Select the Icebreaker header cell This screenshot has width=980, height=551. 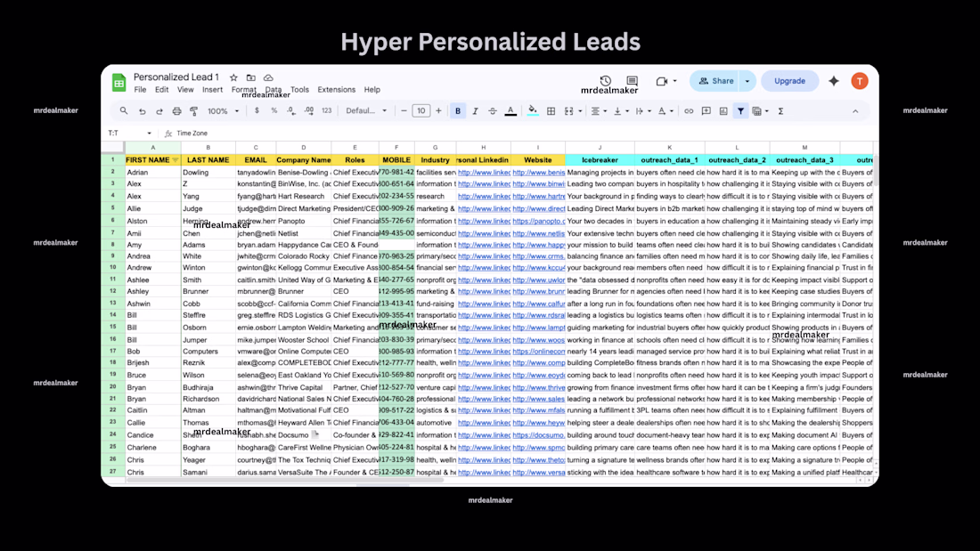[600, 160]
